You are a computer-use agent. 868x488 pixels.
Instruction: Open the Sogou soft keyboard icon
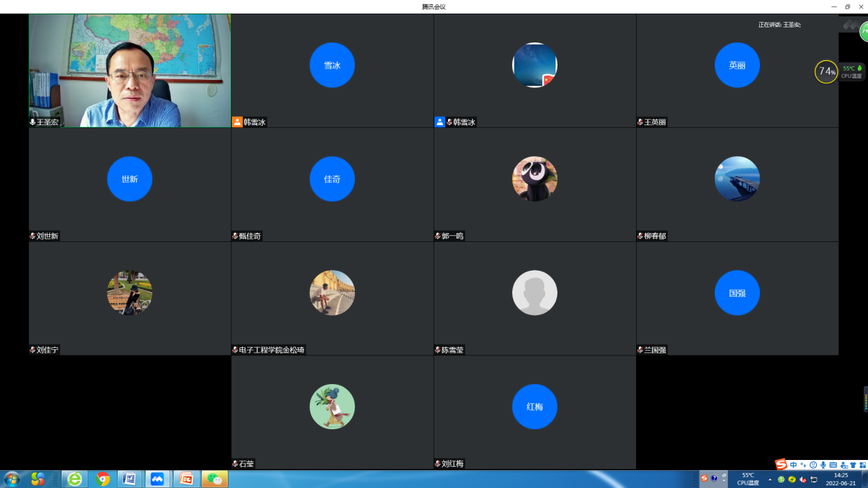[833, 465]
